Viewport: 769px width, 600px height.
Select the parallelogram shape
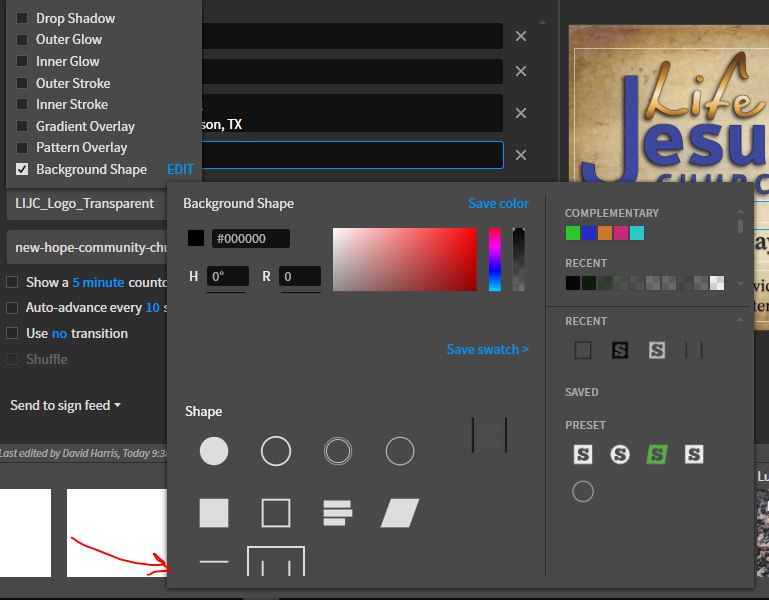tap(400, 513)
